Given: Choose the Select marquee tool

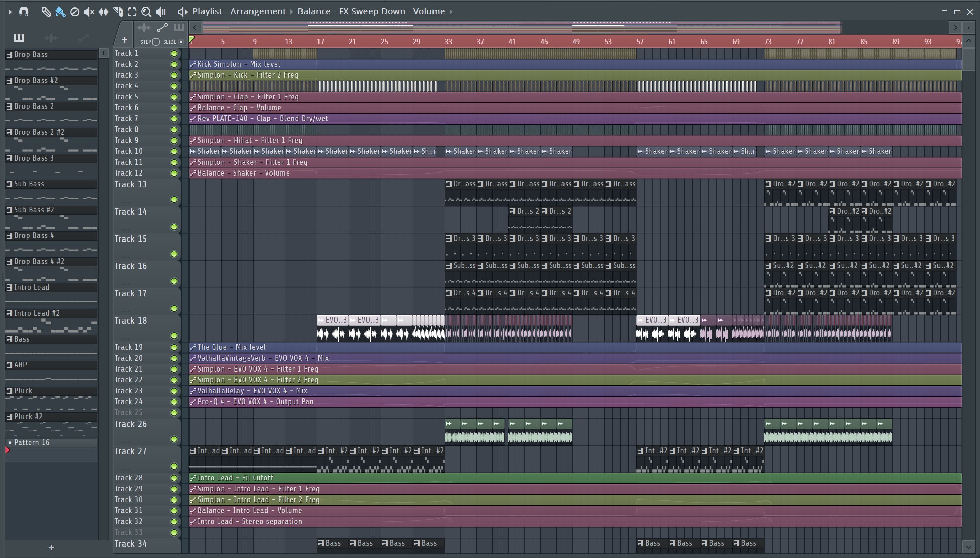Looking at the screenshot, I should coord(132,12).
